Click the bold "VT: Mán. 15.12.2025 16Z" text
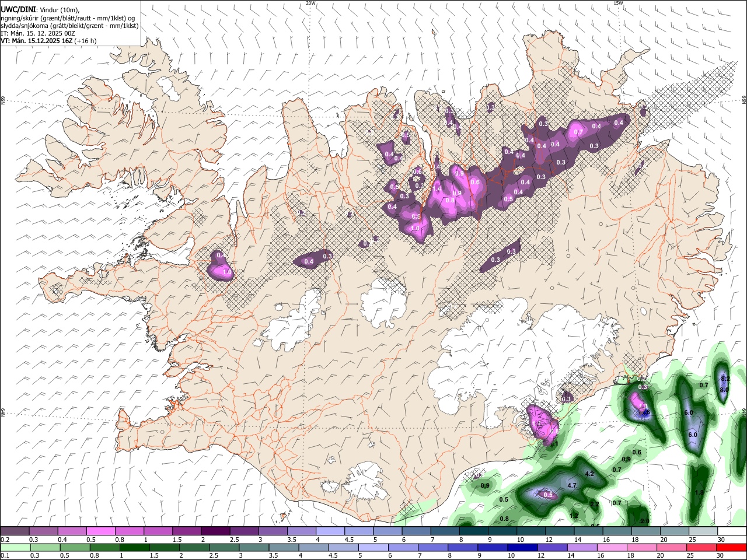747x560 pixels. coord(36,41)
